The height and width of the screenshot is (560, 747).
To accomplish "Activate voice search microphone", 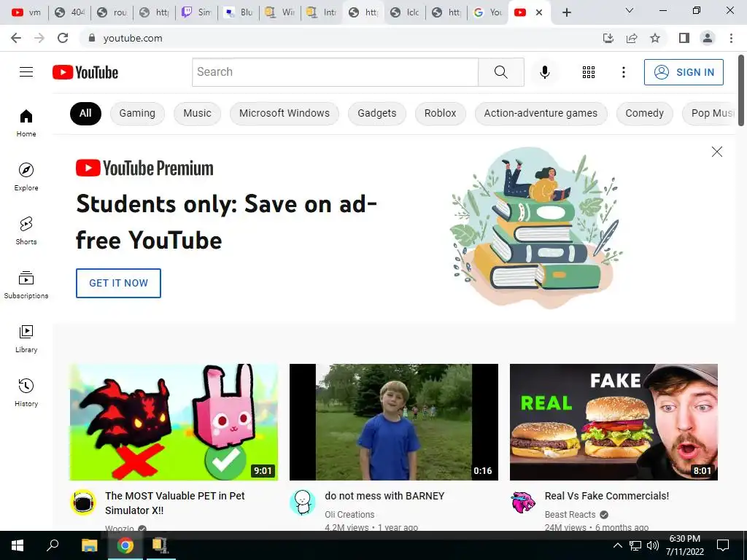I will click(x=544, y=72).
